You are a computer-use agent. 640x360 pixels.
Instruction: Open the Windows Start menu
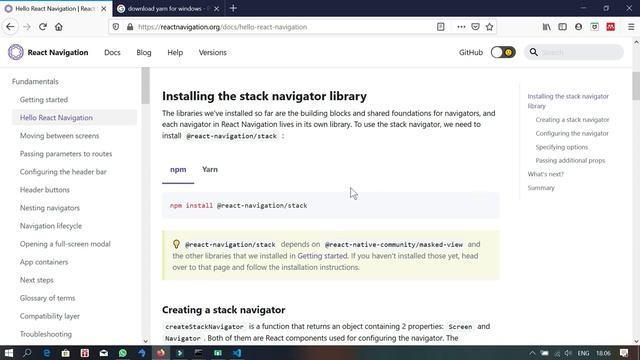click(9, 353)
